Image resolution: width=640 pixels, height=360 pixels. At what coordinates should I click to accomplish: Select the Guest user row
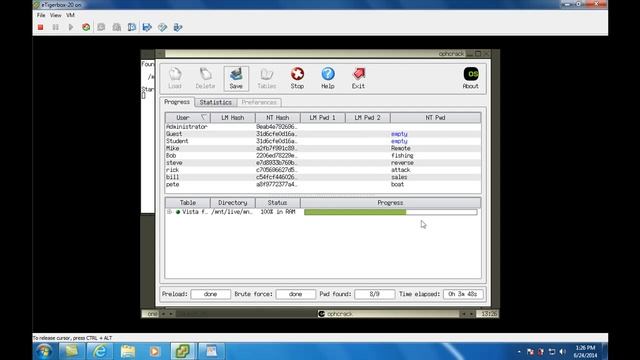(x=323, y=134)
